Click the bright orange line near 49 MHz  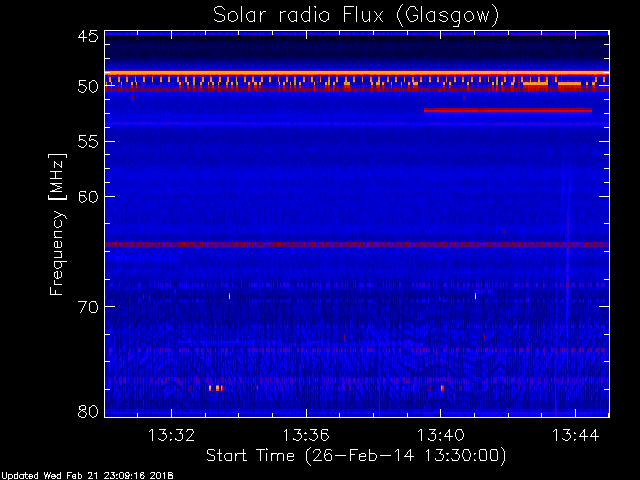(357, 73)
